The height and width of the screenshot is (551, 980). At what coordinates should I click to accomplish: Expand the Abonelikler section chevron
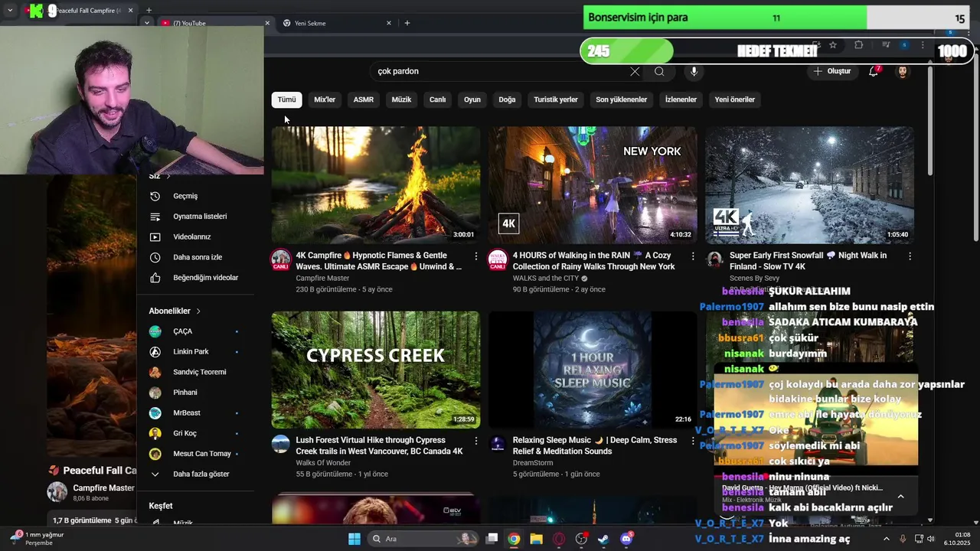(198, 311)
